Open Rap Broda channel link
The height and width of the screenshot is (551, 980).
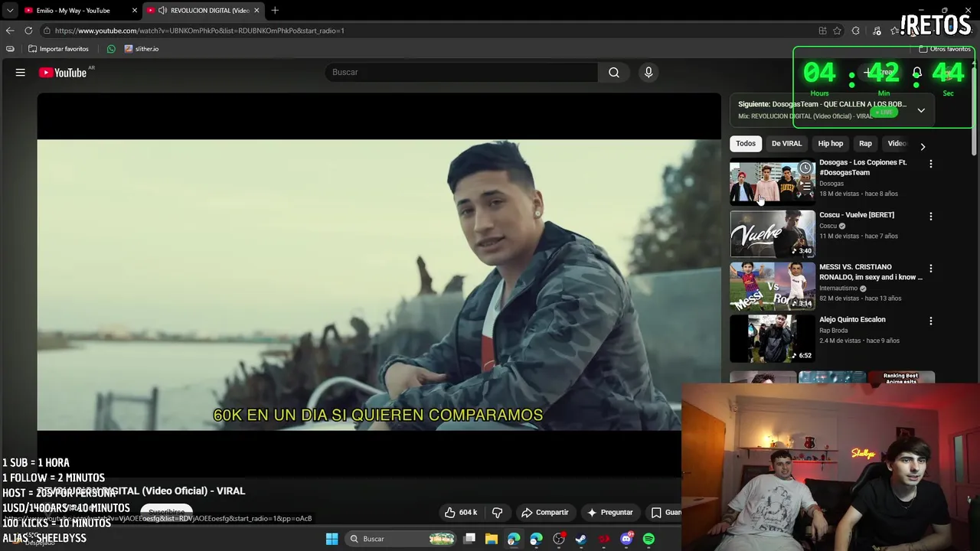(833, 331)
